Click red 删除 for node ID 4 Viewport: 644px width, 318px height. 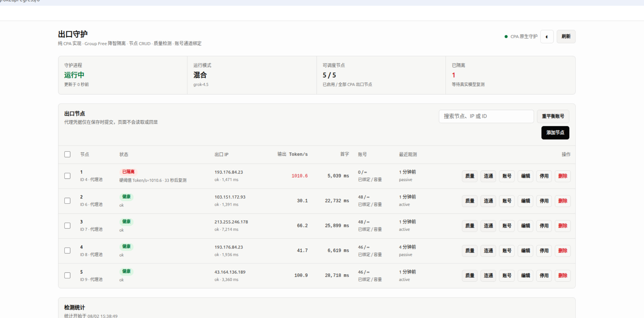563,176
